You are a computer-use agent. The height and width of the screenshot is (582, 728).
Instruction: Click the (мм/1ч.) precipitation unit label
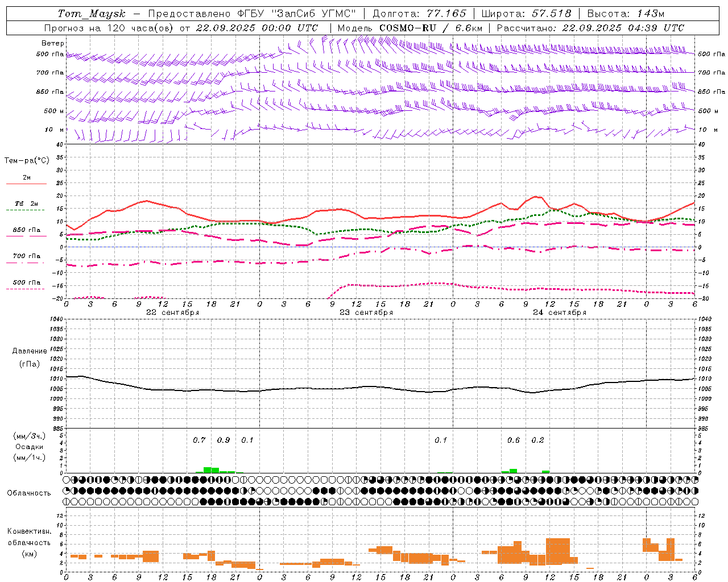[30, 458]
